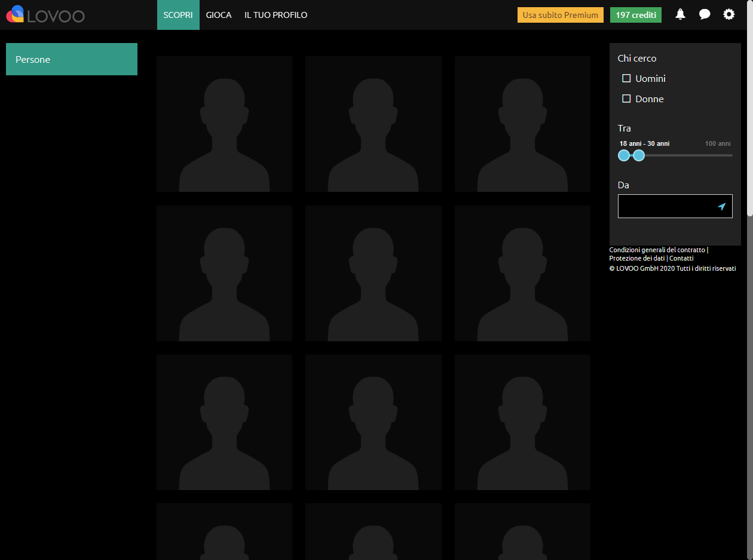Open Condizioni generali del contratto
This screenshot has height=560, width=753.
click(656, 250)
